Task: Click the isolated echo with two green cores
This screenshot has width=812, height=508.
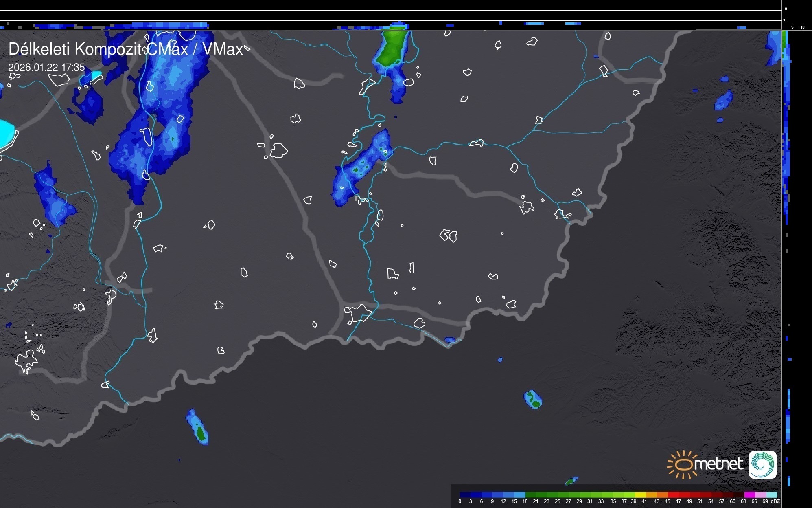Action: pyautogui.click(x=533, y=399)
